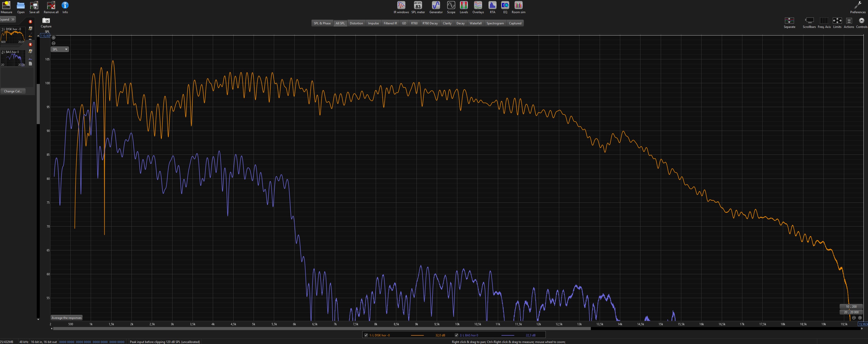Toggle the L DISK hor -0 trace checkbox
The image size is (868, 344).
click(366, 335)
